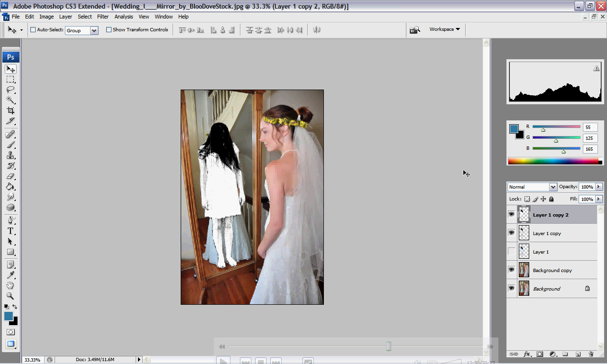Add a layer style with fx icon

coord(527,354)
